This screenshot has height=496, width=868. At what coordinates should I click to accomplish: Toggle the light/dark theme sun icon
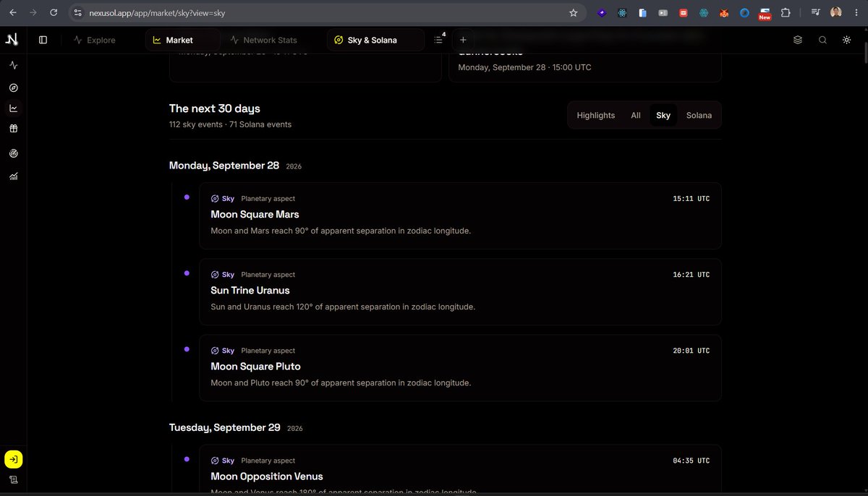pos(846,40)
